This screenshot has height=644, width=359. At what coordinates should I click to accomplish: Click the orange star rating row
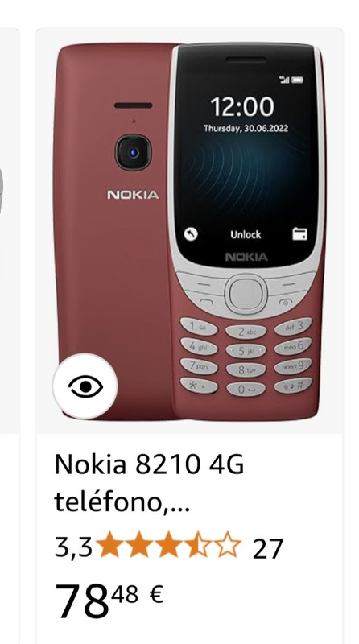pyautogui.click(x=168, y=545)
